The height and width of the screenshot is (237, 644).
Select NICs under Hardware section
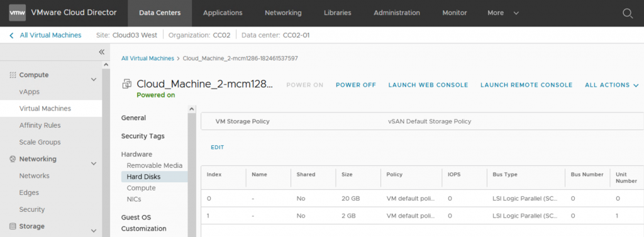[134, 199]
